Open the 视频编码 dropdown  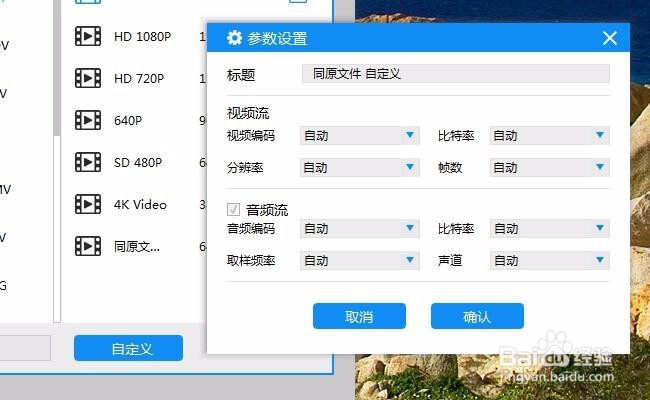tap(359, 136)
